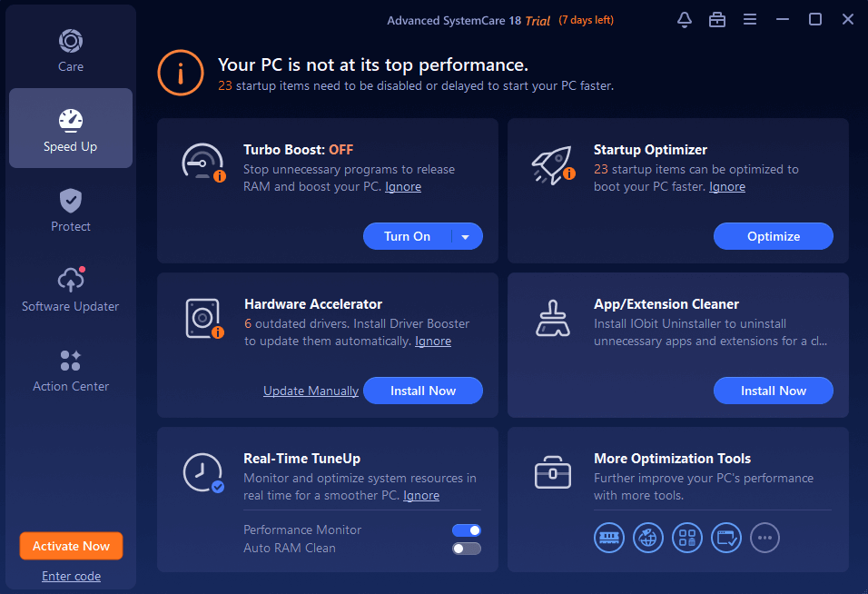Click the Startup Optimizer rocket icon

pyautogui.click(x=553, y=165)
